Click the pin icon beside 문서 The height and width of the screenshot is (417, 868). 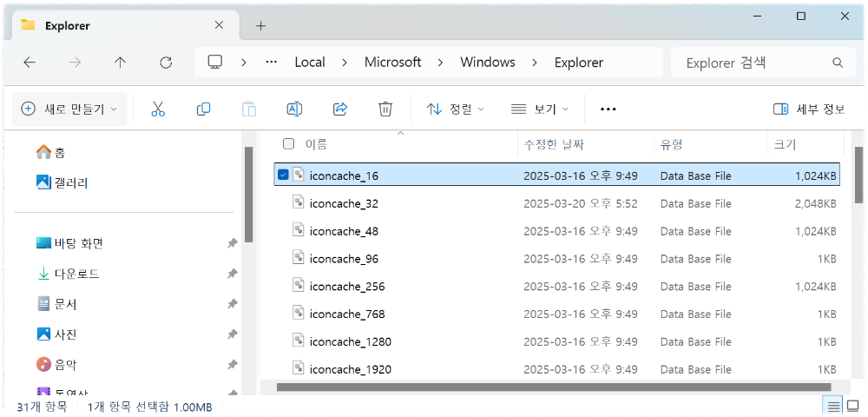coord(233,305)
